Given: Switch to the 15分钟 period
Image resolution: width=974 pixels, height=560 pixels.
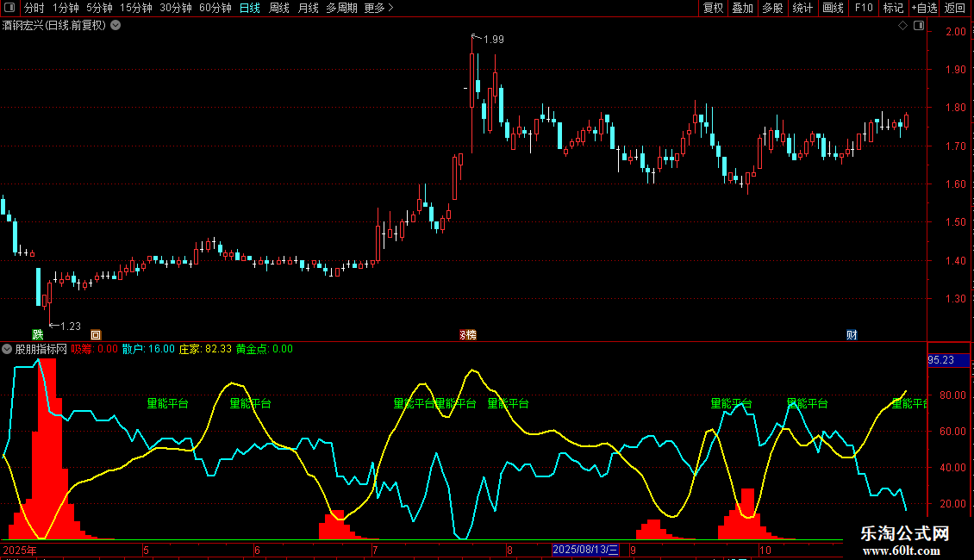Looking at the screenshot, I should [135, 8].
